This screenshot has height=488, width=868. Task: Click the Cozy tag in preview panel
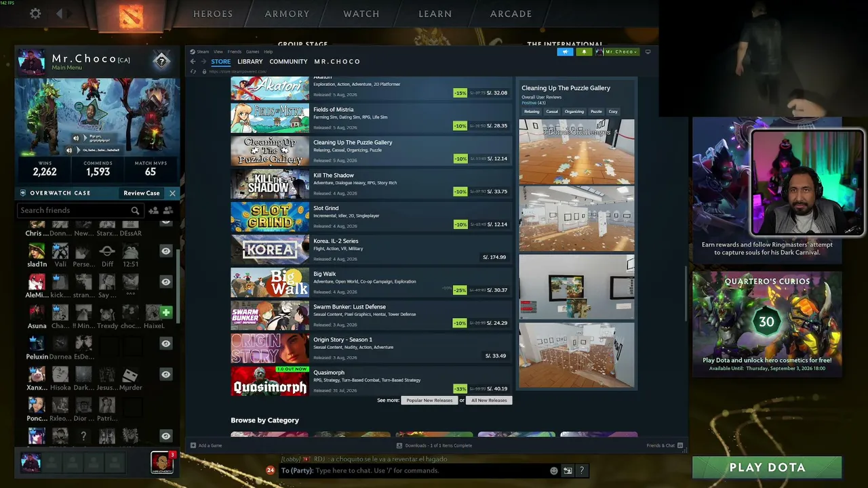(613, 111)
